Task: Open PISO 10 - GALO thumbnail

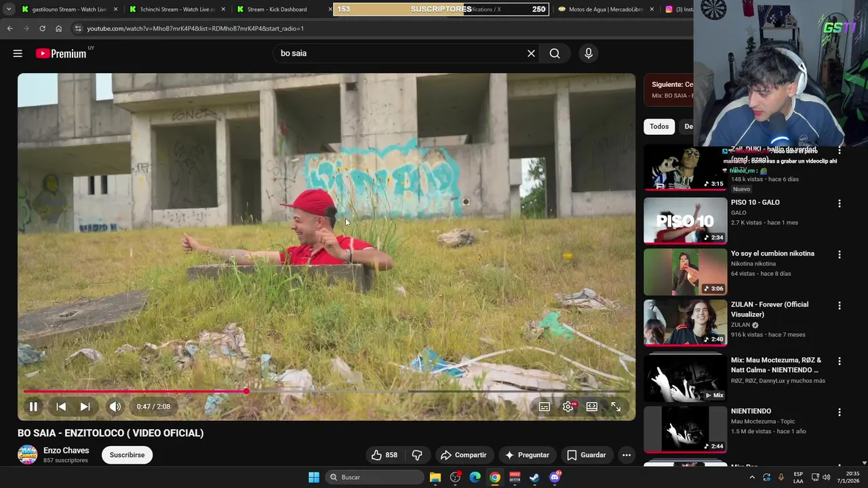Action: coord(685,220)
